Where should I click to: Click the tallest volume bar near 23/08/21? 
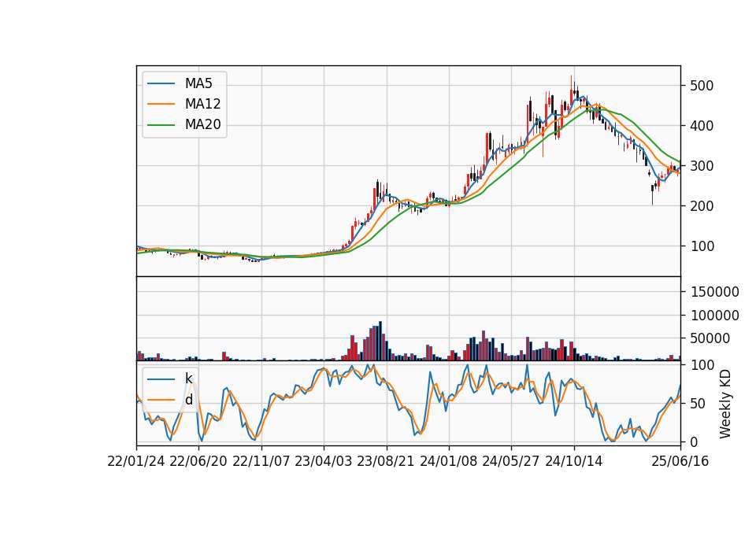pos(380,341)
